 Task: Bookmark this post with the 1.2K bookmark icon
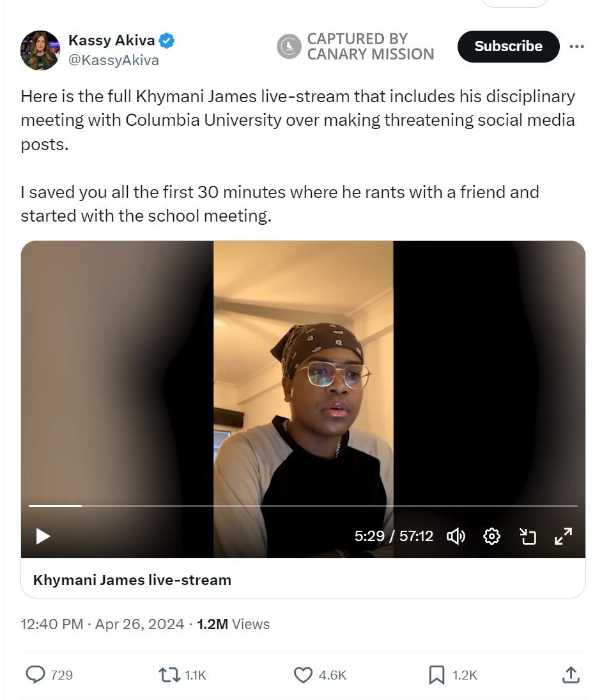(x=436, y=674)
